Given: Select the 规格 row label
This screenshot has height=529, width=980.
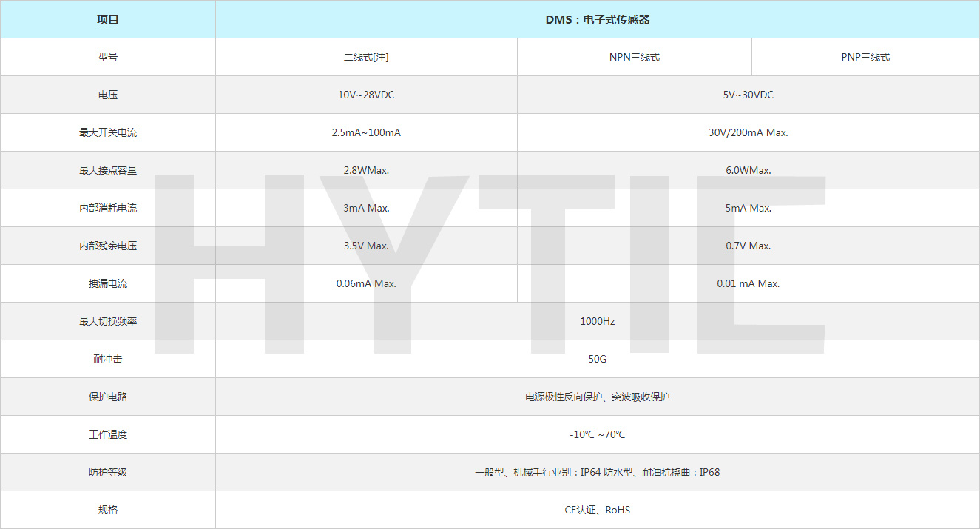Looking at the screenshot, I should [x=108, y=510].
